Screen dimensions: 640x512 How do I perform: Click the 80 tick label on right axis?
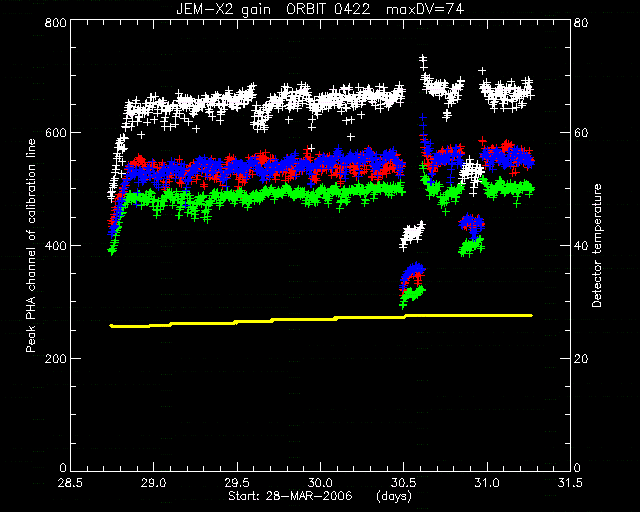tap(581, 22)
